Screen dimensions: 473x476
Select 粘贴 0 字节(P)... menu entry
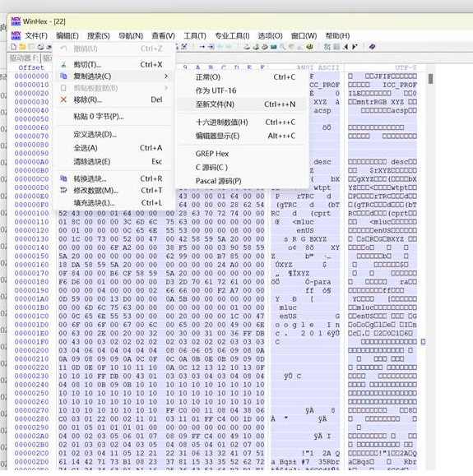[x=114, y=116]
